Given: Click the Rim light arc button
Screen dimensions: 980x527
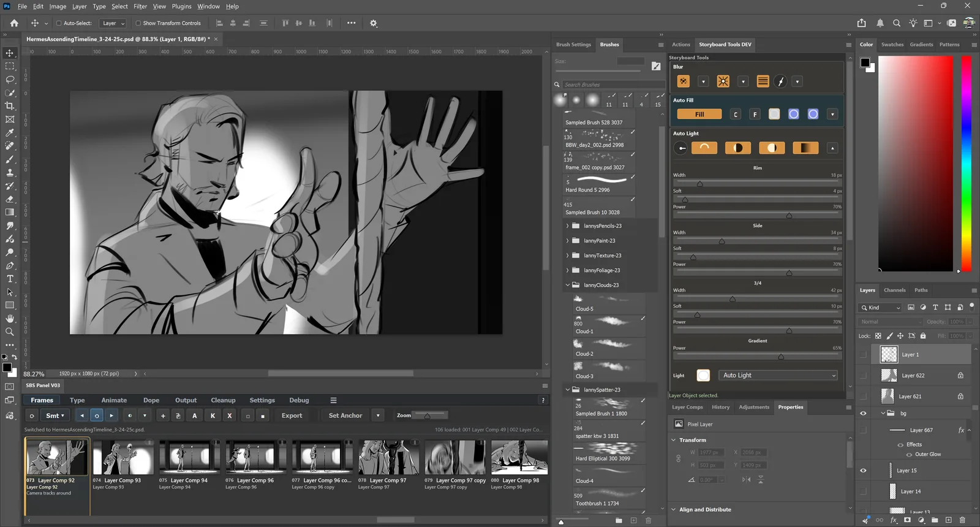Looking at the screenshot, I should click(704, 148).
